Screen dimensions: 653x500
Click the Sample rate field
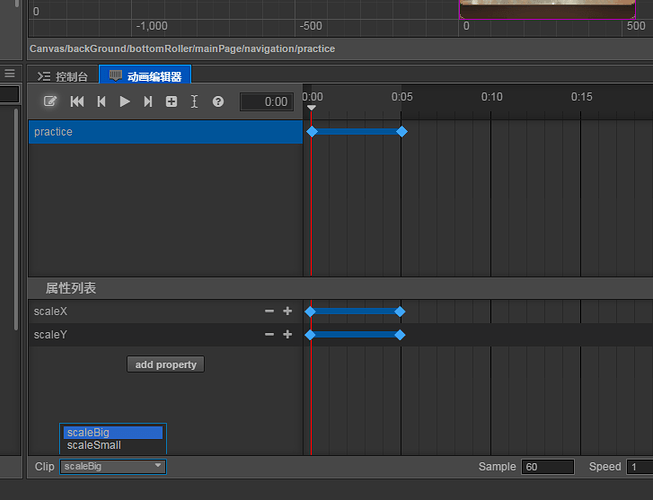[x=548, y=467]
